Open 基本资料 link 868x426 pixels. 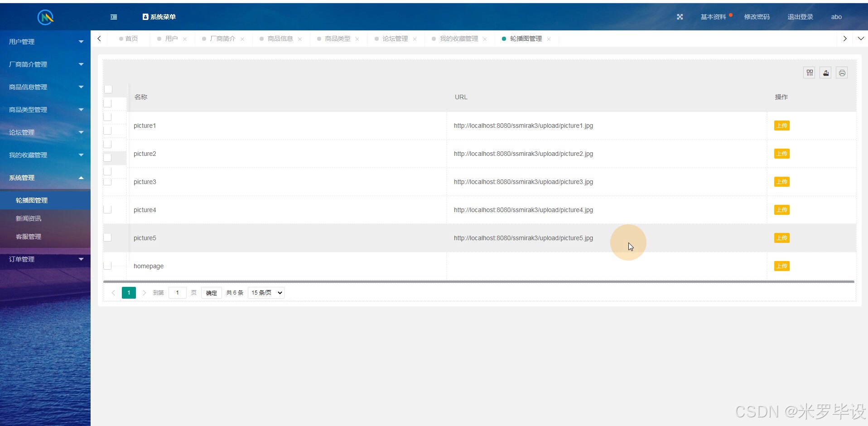point(713,17)
